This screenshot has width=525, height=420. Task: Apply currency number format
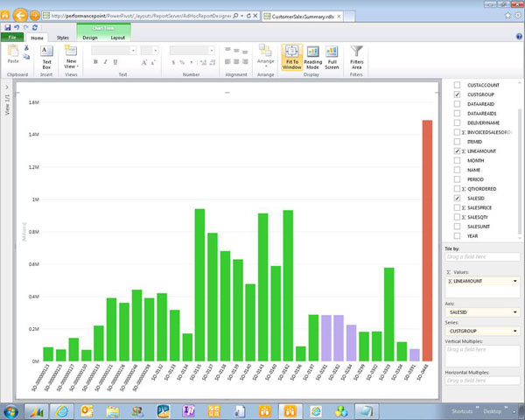point(173,62)
